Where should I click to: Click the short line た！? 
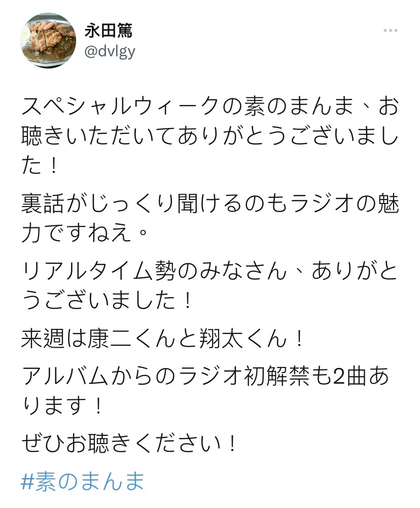coord(40,165)
